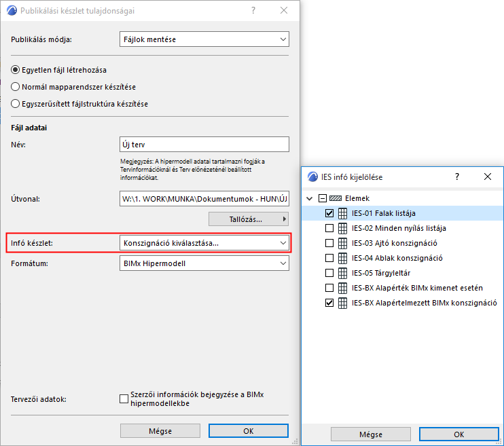The width and height of the screenshot is (504, 446).
Task: Toggle the Elemek group tri-state checkbox
Action: tap(323, 198)
